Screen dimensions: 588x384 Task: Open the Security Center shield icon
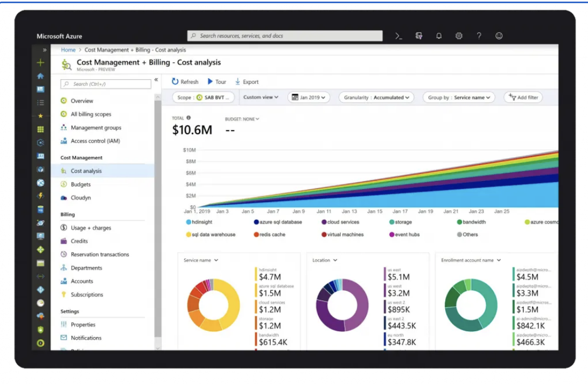[x=40, y=330]
